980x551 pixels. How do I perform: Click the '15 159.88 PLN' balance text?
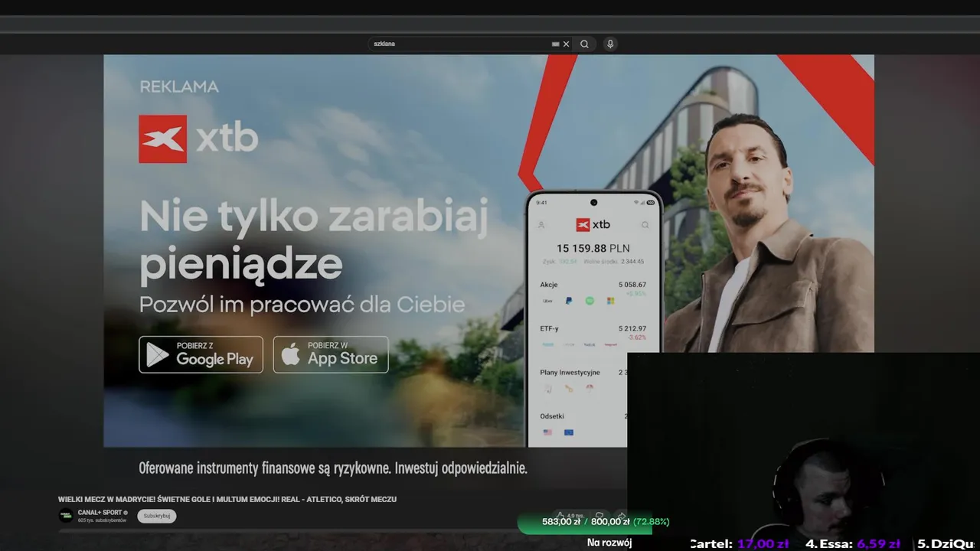click(593, 248)
